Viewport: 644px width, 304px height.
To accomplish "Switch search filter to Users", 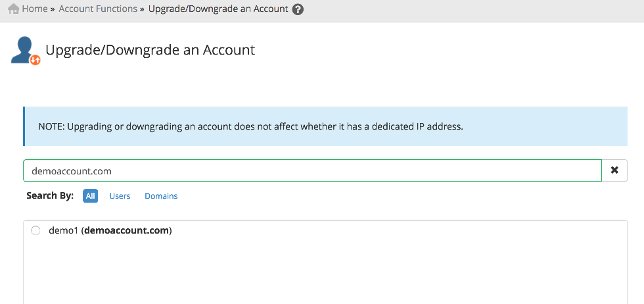I will pos(120,196).
